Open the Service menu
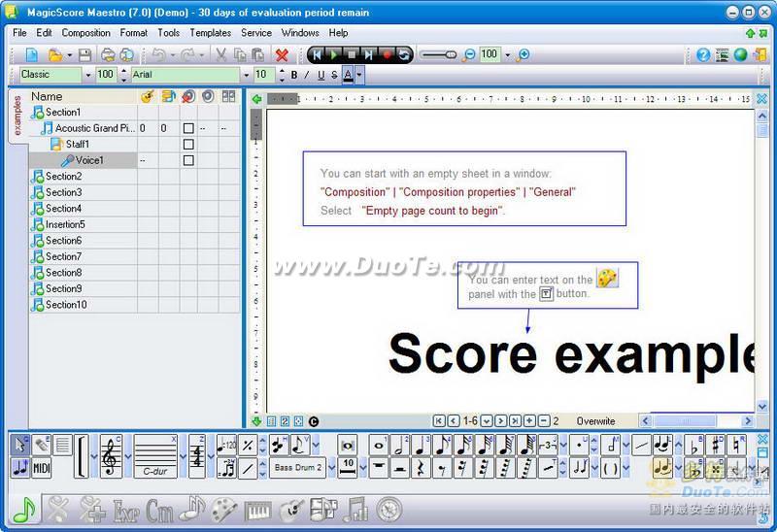Viewport: 777px width, 532px height. [x=256, y=33]
